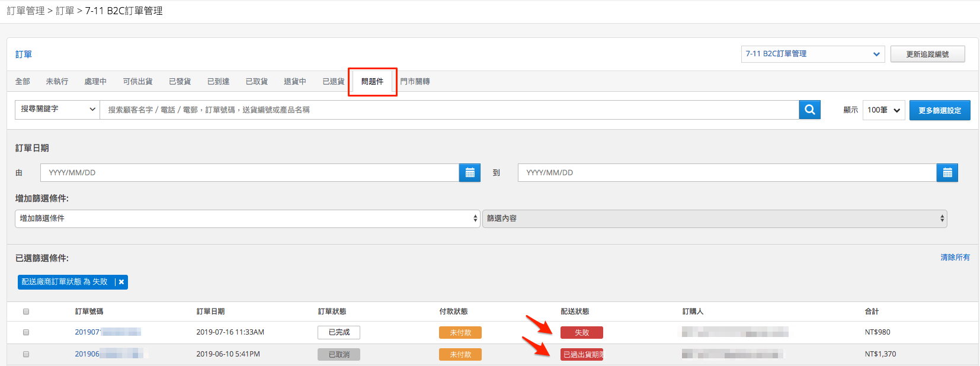The width and height of the screenshot is (980, 366).
Task: Open the 篩選內容 select box
Action: (x=715, y=219)
